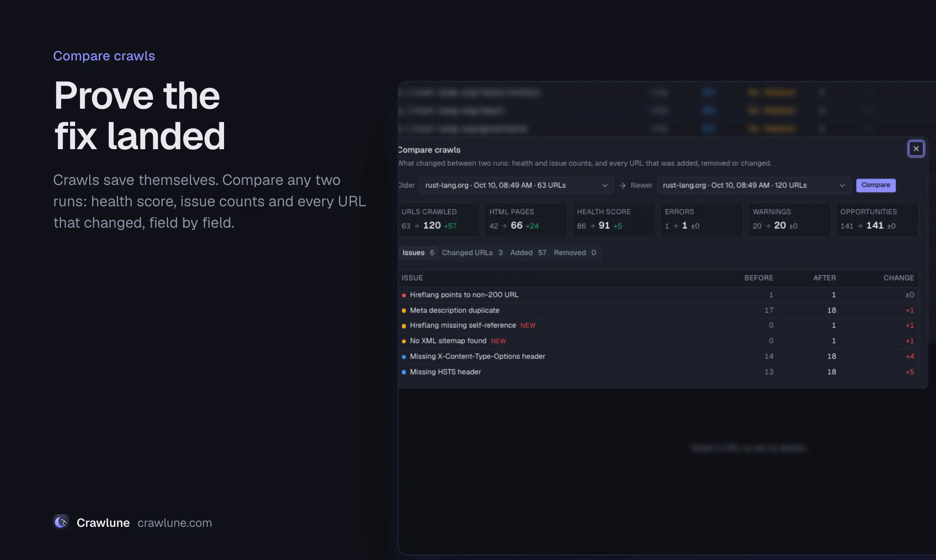Click the blue dot beside Missing HSTS header
This screenshot has height=560, width=936.
(x=404, y=372)
